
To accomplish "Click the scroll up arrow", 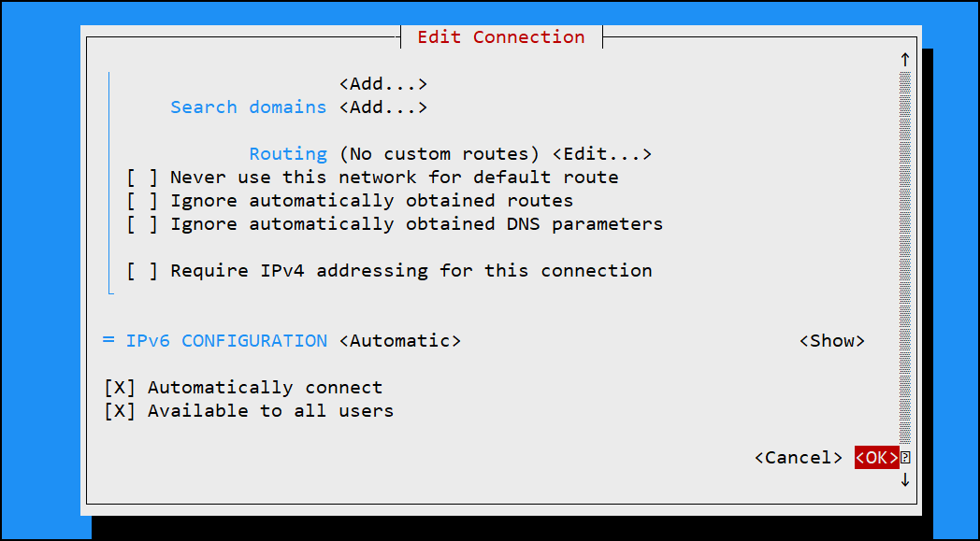I will tap(904, 60).
